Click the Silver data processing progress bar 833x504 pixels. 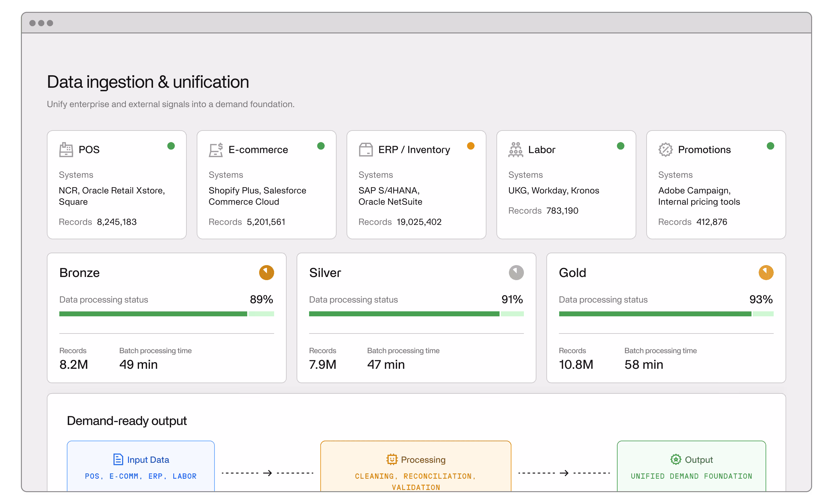[416, 314]
